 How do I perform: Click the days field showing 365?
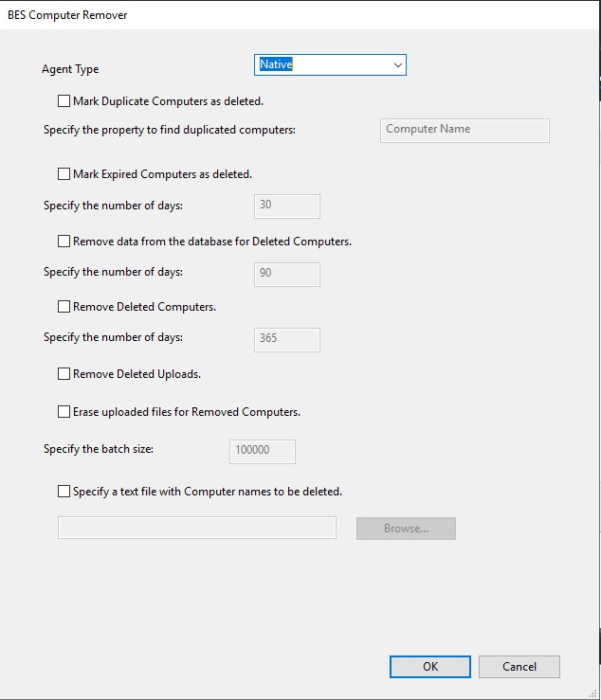pyautogui.click(x=286, y=338)
